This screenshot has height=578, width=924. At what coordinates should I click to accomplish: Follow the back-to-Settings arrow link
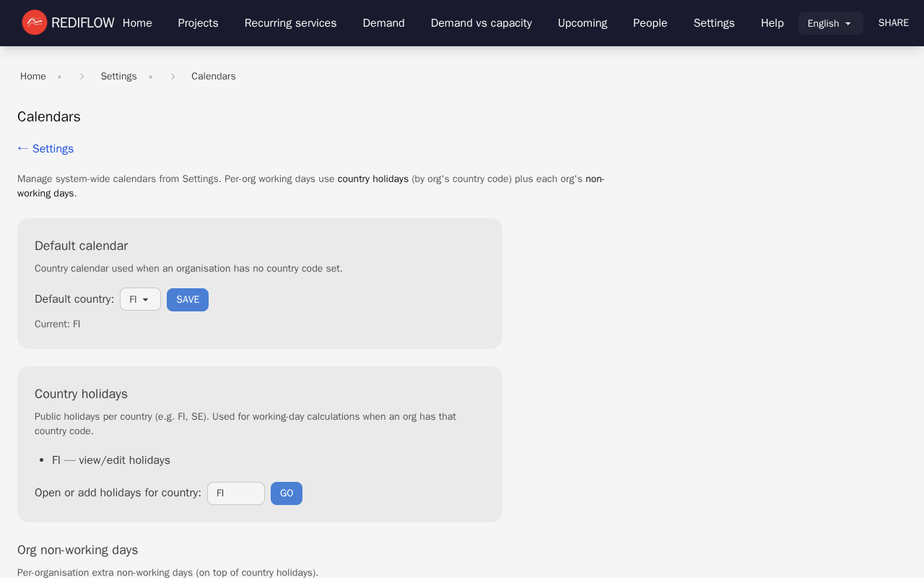point(45,148)
